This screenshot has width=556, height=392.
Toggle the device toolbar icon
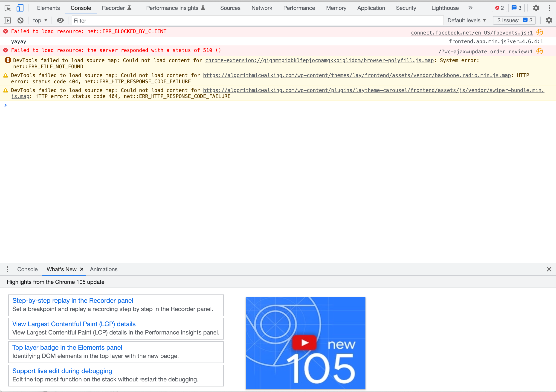[x=20, y=8]
